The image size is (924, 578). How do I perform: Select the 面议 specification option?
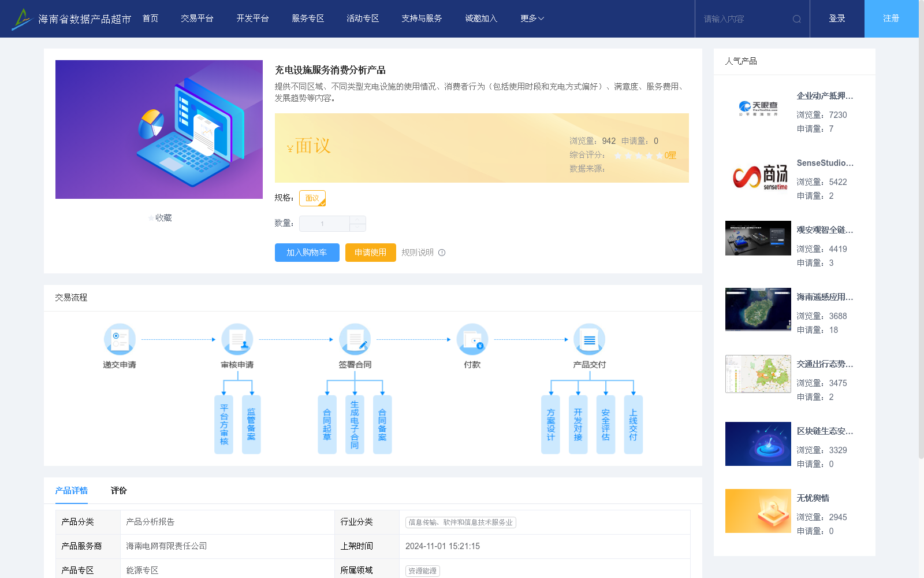point(312,198)
